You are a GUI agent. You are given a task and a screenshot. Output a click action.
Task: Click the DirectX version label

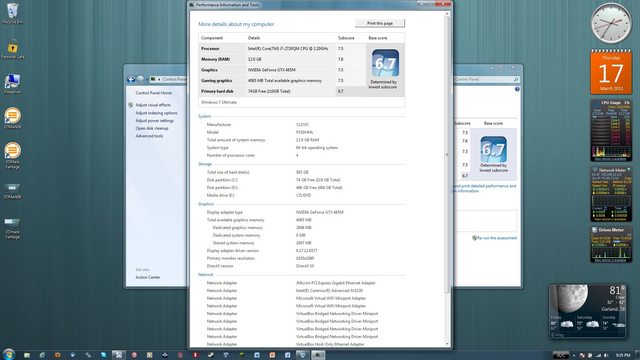pyautogui.click(x=220, y=266)
